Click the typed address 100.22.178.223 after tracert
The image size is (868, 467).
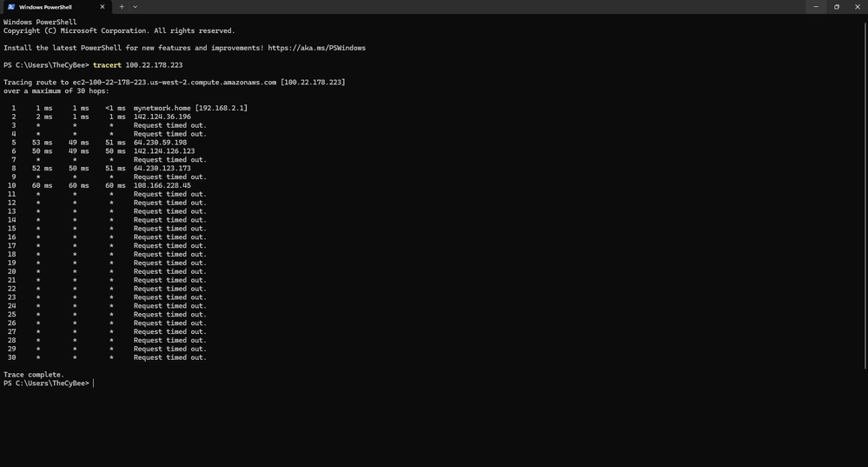tap(154, 65)
